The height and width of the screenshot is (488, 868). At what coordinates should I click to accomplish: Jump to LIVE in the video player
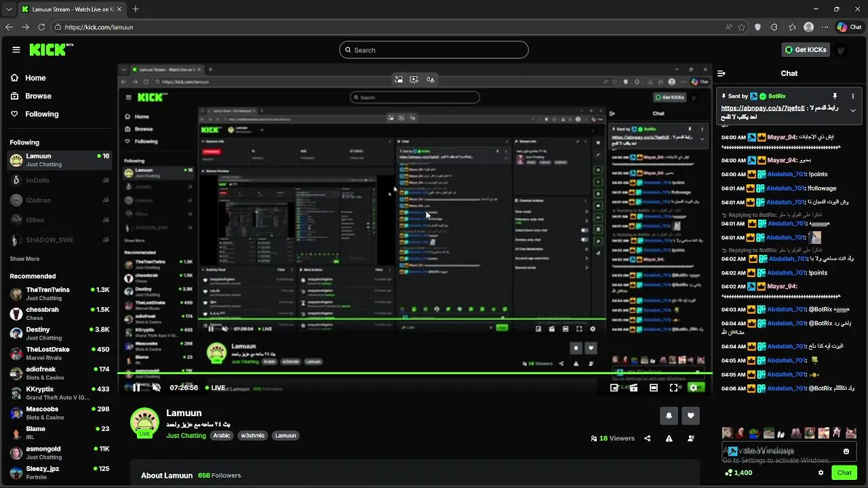click(x=215, y=388)
